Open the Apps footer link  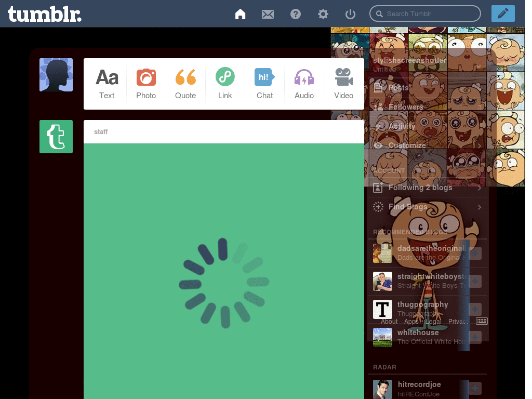click(x=411, y=321)
